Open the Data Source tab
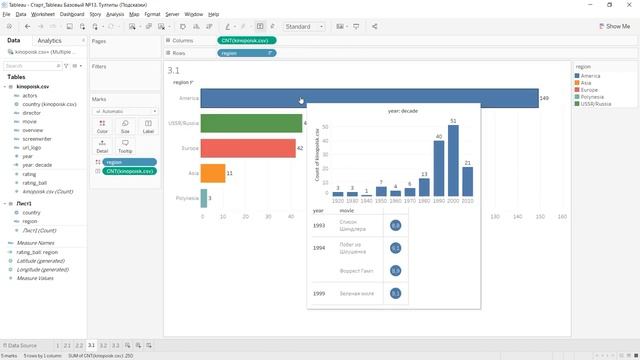 (19, 346)
